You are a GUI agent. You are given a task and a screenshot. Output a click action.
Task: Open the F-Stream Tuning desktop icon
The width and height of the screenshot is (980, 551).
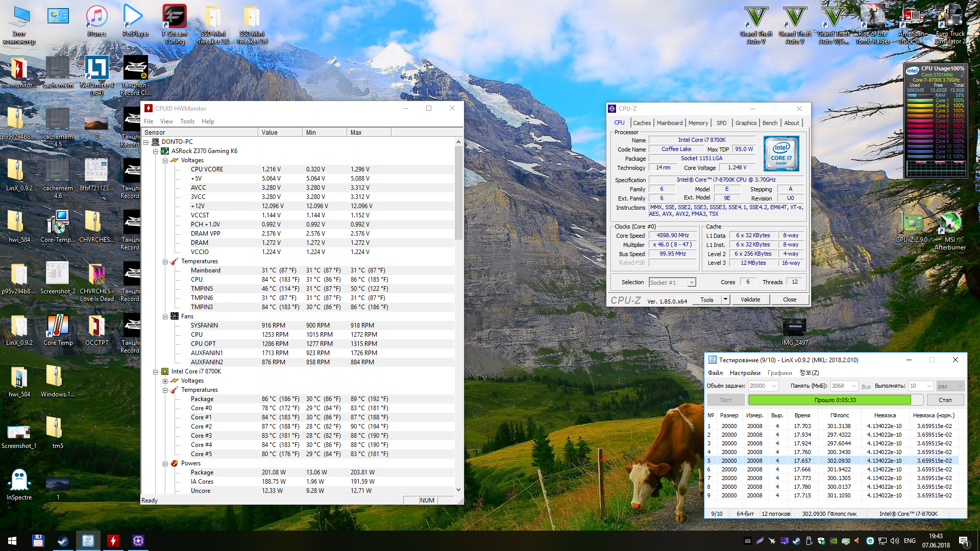pyautogui.click(x=174, y=18)
